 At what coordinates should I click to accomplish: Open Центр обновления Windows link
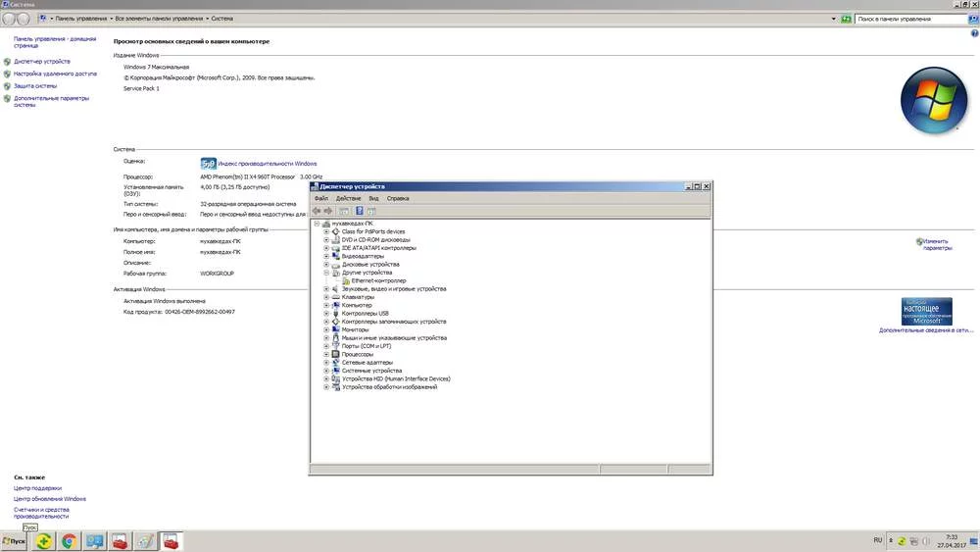[50, 499]
